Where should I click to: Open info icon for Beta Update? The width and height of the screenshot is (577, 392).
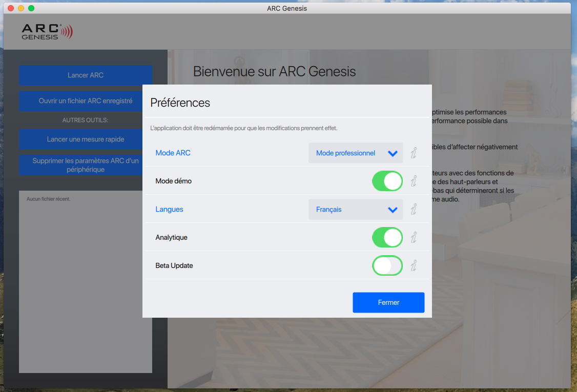coord(414,265)
